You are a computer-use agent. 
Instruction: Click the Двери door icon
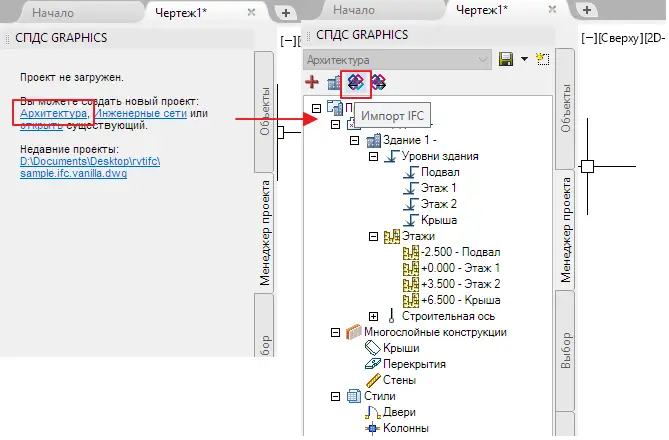click(372, 412)
